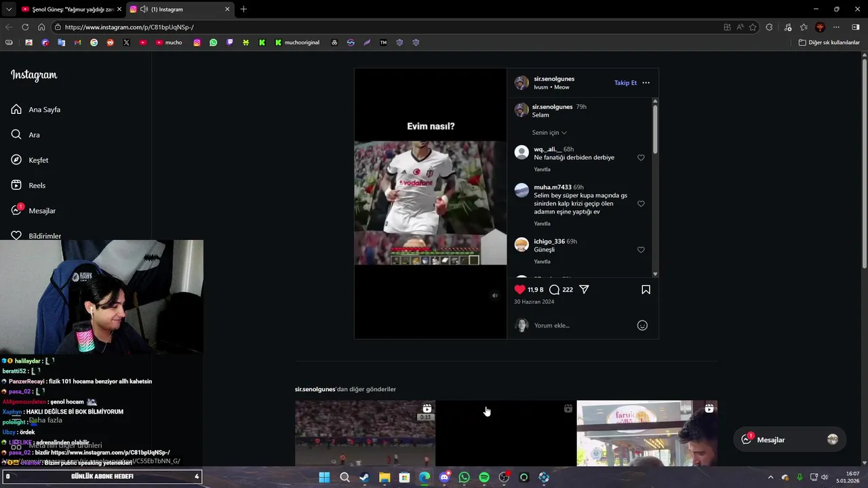Open the 'muchooriginal' Kick bookmark
868x488 pixels.
pyautogui.click(x=297, y=42)
